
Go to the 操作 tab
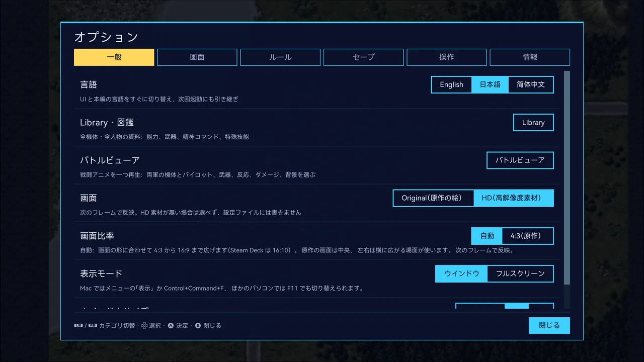(447, 57)
